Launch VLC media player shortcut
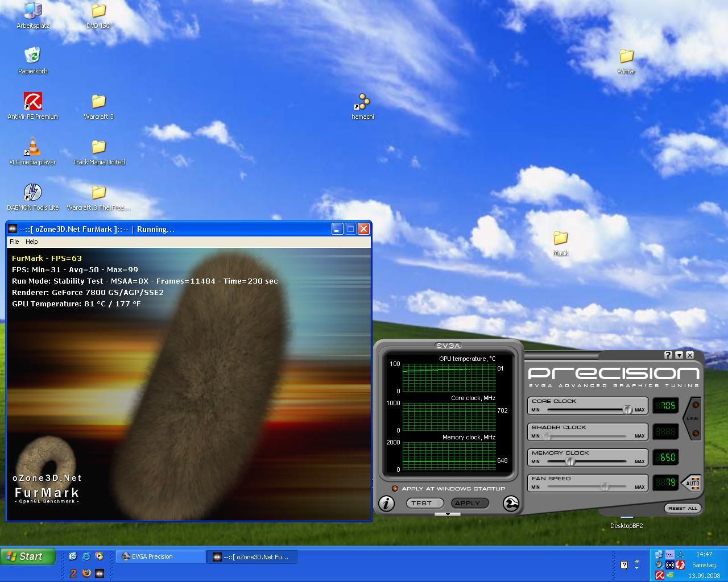Screen dimensions: 728x582 32,152
